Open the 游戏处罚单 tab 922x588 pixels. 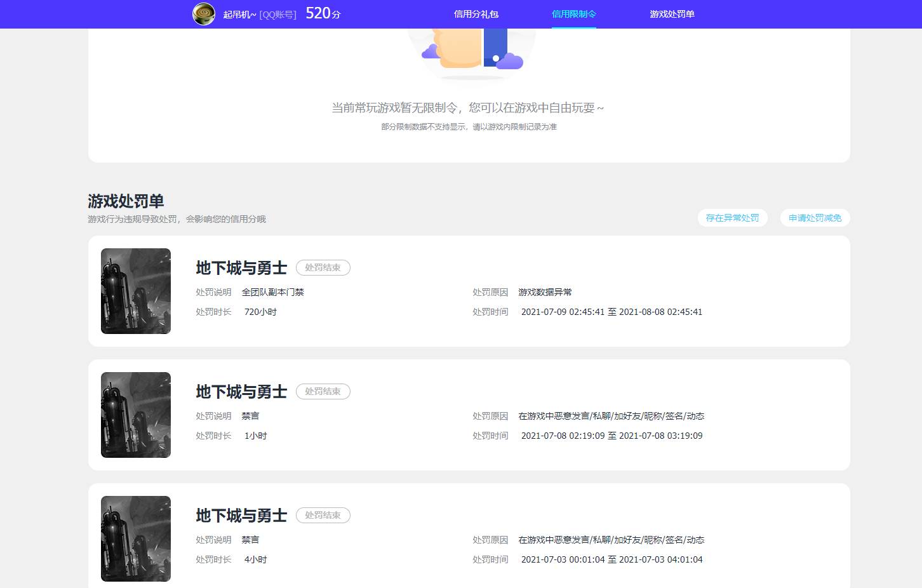tap(672, 13)
